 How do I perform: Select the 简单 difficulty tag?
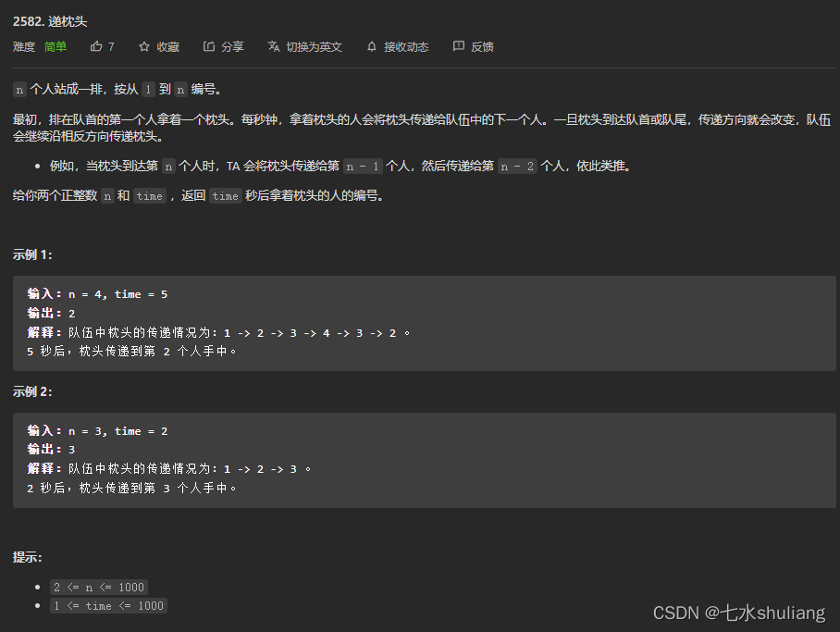pos(55,46)
